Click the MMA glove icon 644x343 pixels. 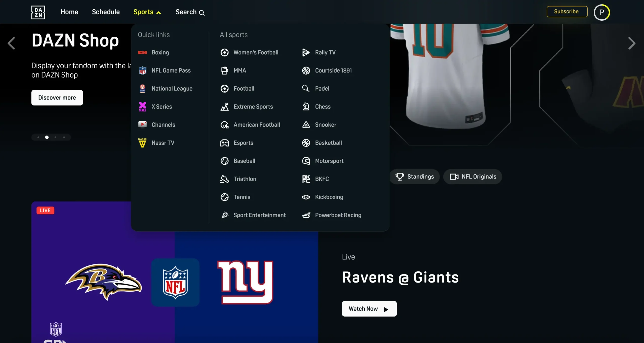pyautogui.click(x=224, y=71)
